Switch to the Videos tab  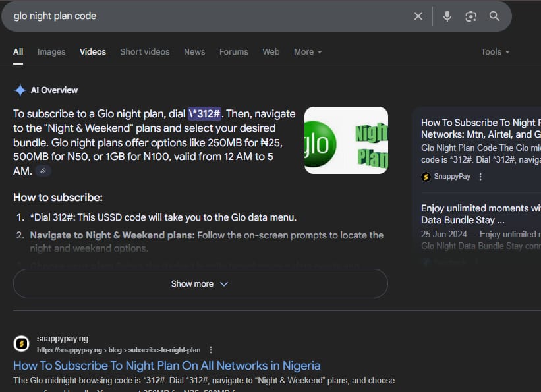(93, 52)
